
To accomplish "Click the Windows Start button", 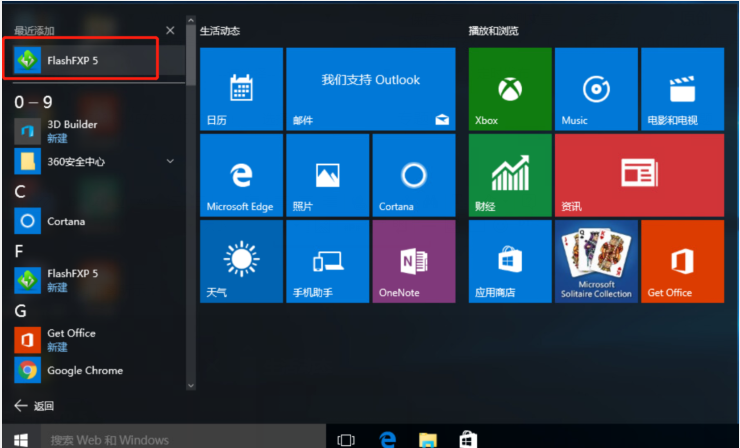I will [21, 438].
